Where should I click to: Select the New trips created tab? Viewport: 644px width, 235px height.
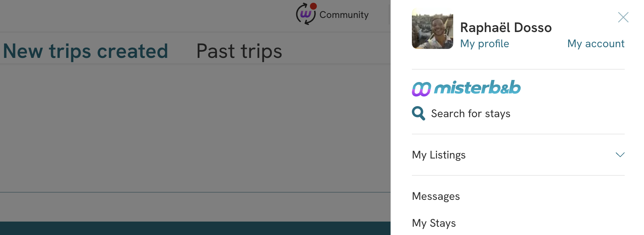(x=85, y=51)
